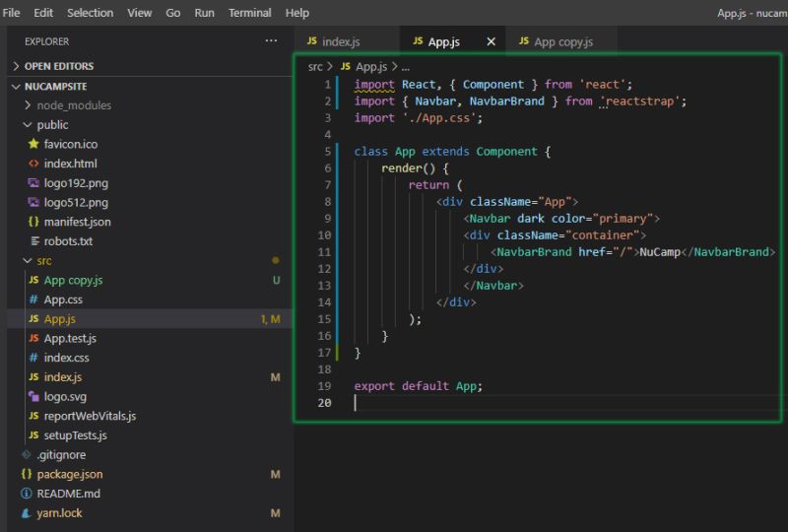Open logo.svg icon file
788x532 pixels.
pos(33,396)
